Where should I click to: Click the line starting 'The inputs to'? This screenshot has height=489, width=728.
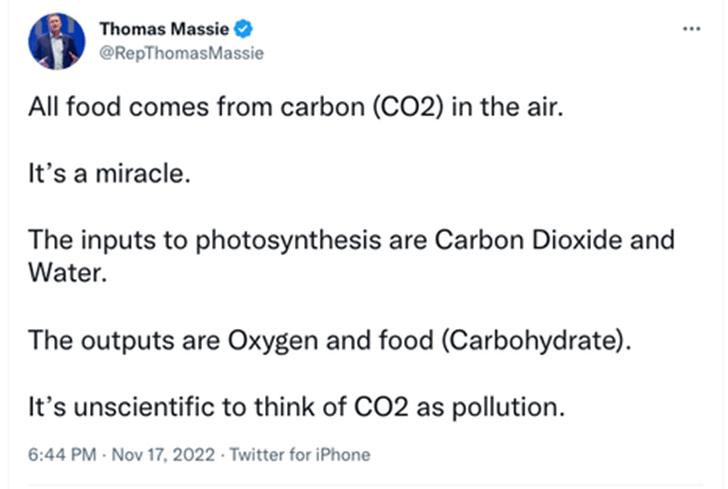tap(351, 241)
